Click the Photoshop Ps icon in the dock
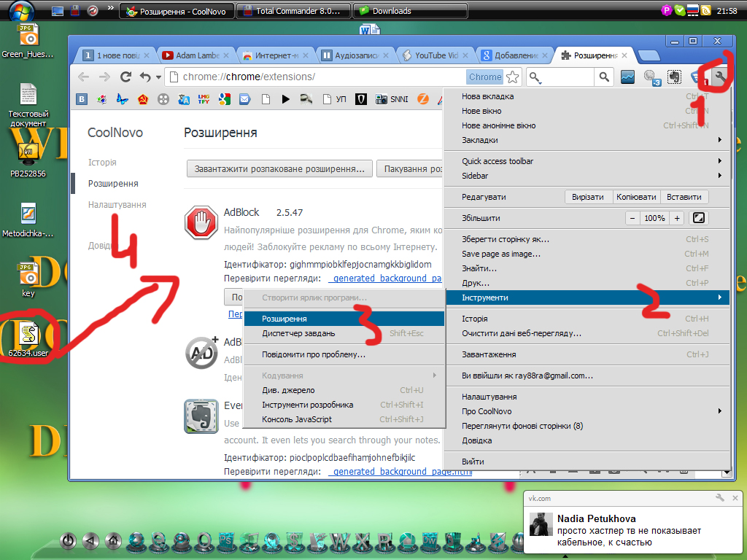 227,540
